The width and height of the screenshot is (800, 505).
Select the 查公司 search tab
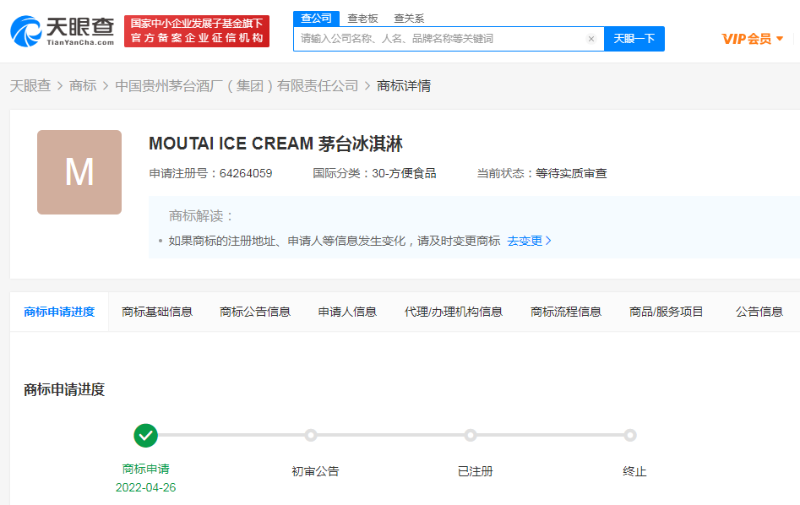(x=316, y=18)
